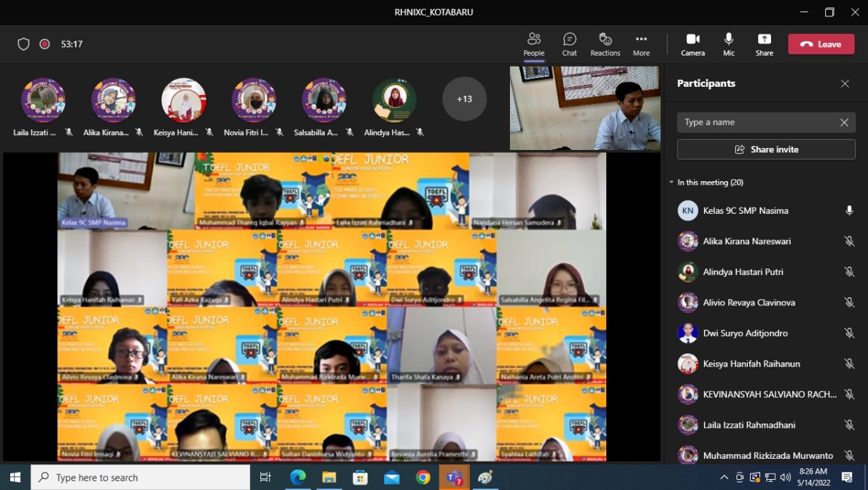Screen dimensions: 868x490
Task: Expand the +13 additional participants bubble
Action: point(465,99)
